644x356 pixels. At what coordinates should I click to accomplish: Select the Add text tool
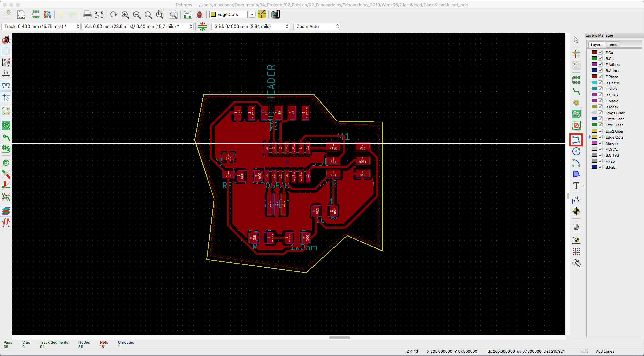pyautogui.click(x=576, y=186)
